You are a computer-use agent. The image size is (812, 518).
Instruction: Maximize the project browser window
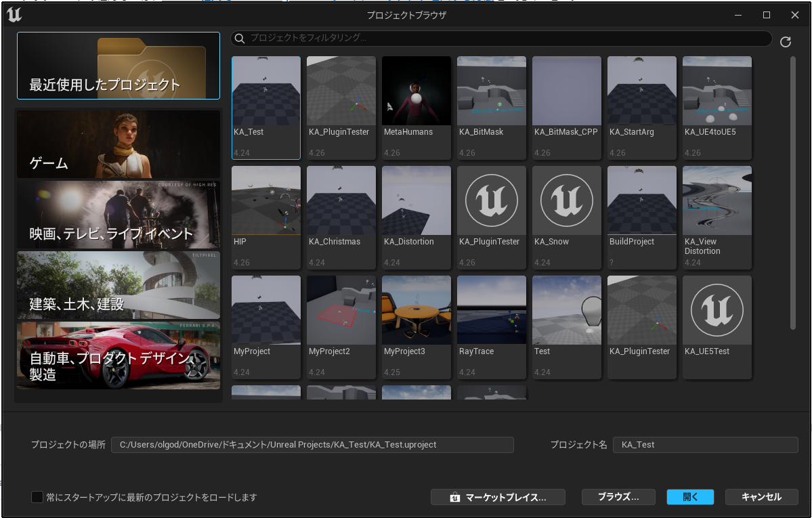click(767, 15)
